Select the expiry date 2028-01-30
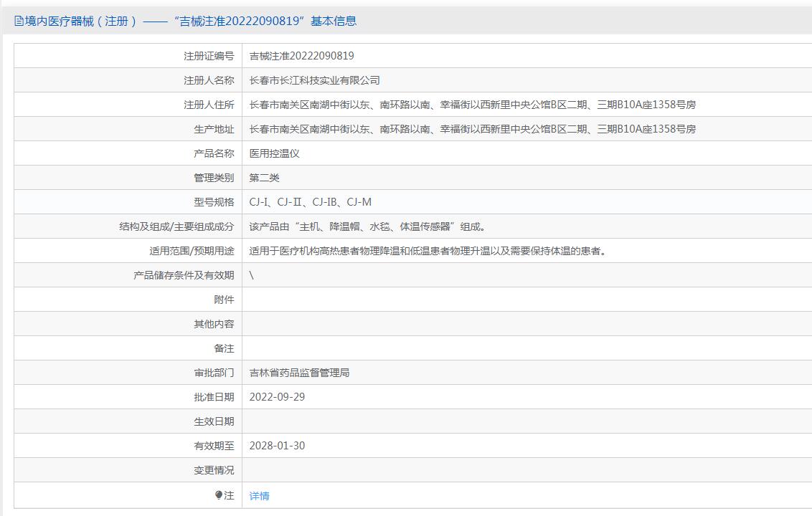 (x=277, y=446)
